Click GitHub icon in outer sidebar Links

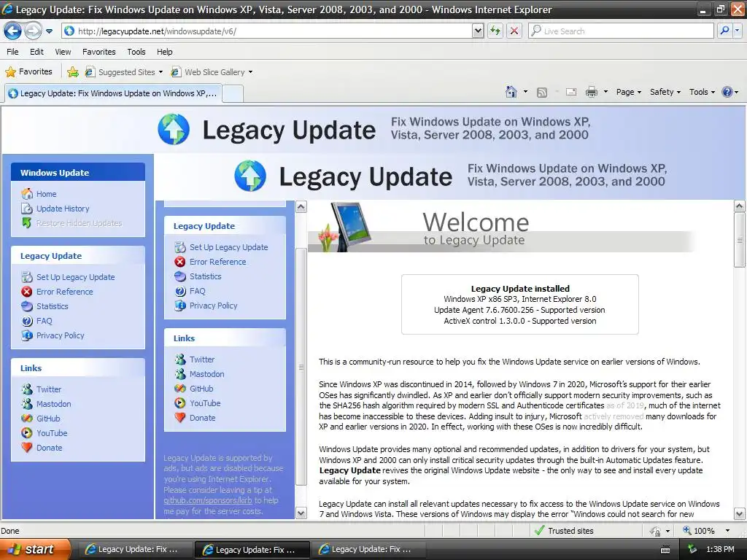click(27, 419)
